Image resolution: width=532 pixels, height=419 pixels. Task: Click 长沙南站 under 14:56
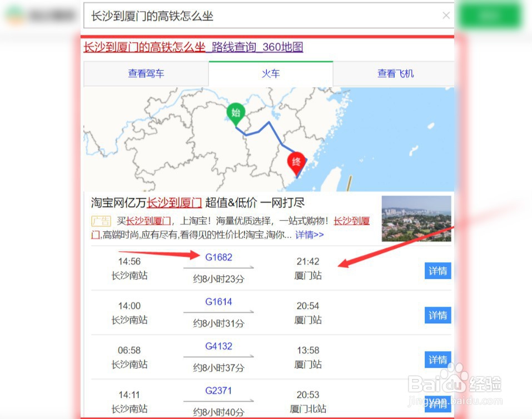point(130,276)
